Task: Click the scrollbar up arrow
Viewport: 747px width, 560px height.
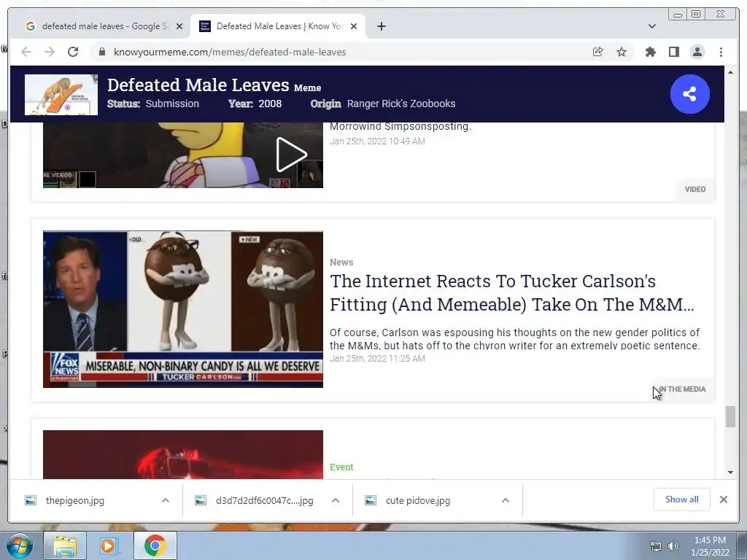Action: coord(731,72)
